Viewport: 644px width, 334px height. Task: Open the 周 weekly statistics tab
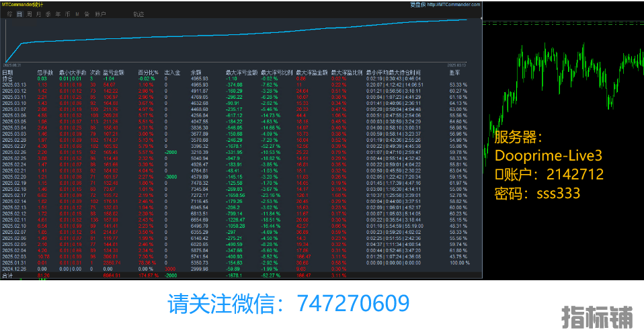click(x=29, y=14)
